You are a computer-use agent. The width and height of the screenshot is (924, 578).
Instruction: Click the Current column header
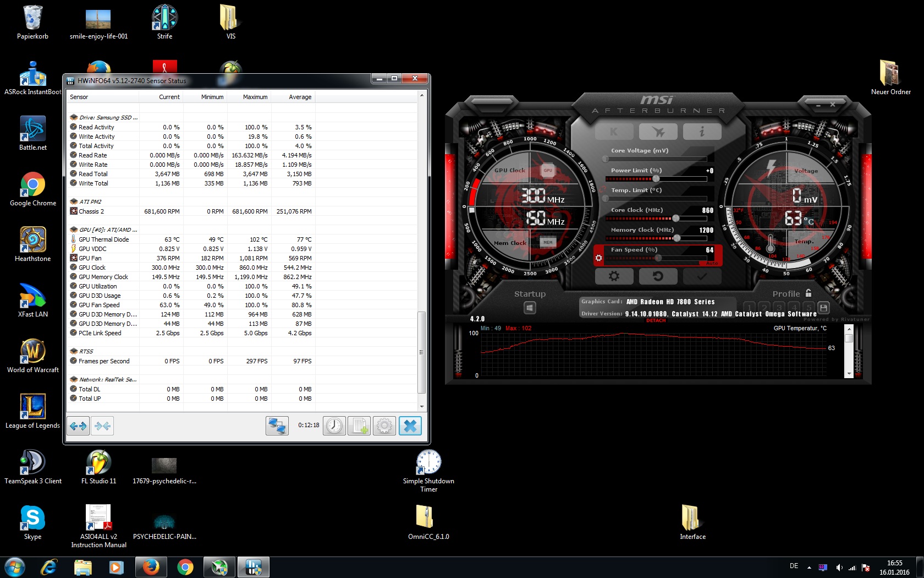click(x=161, y=97)
